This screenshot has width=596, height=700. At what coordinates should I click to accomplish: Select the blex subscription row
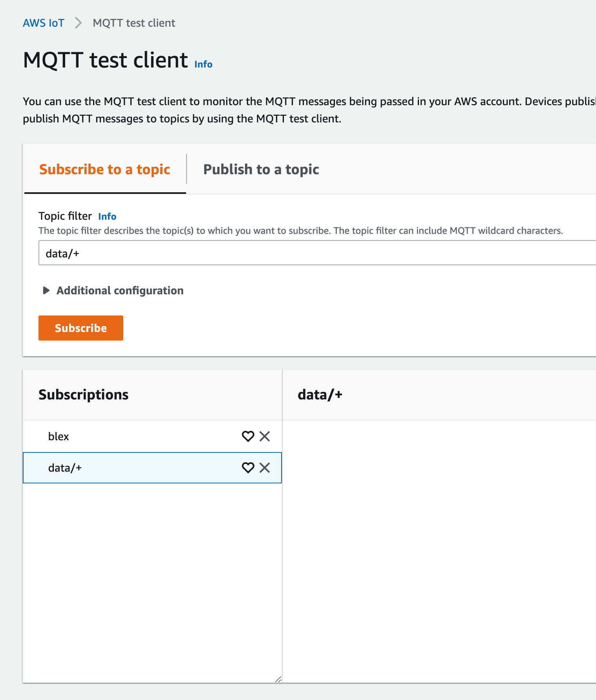point(152,436)
